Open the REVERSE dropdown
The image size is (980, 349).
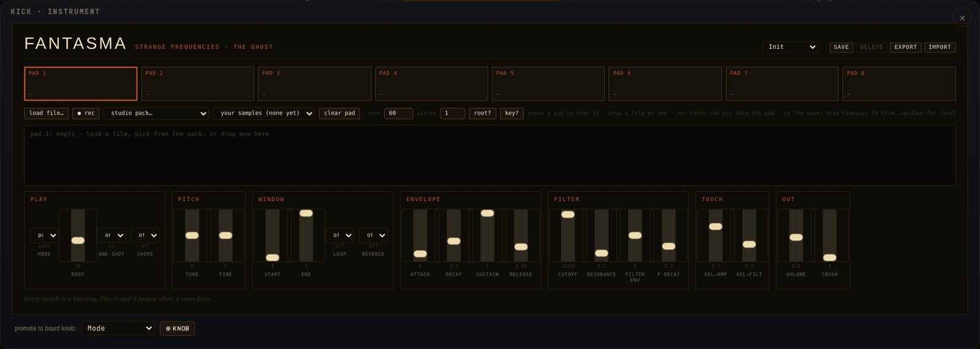click(x=373, y=235)
